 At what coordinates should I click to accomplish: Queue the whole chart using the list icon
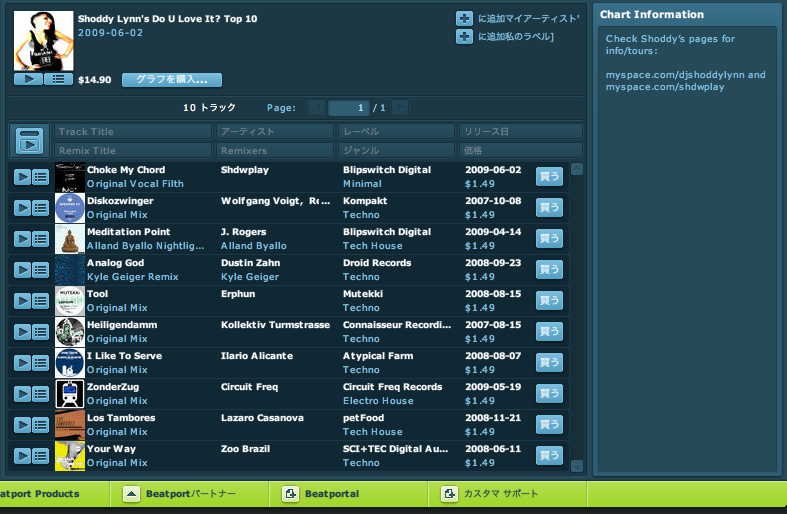pos(56,79)
